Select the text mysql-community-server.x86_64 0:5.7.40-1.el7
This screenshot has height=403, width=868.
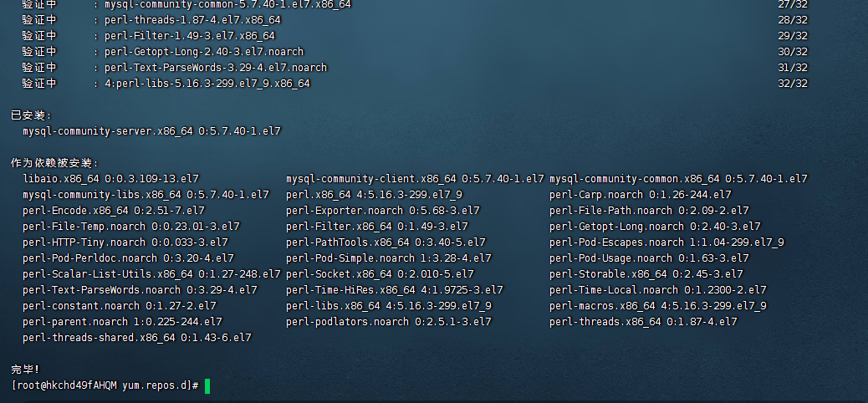[x=151, y=131]
